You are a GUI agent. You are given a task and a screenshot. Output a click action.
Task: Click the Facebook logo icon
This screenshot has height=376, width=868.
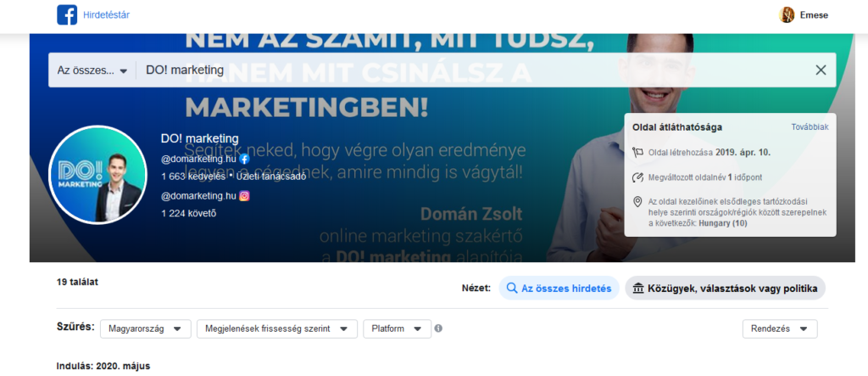pyautogui.click(x=67, y=15)
